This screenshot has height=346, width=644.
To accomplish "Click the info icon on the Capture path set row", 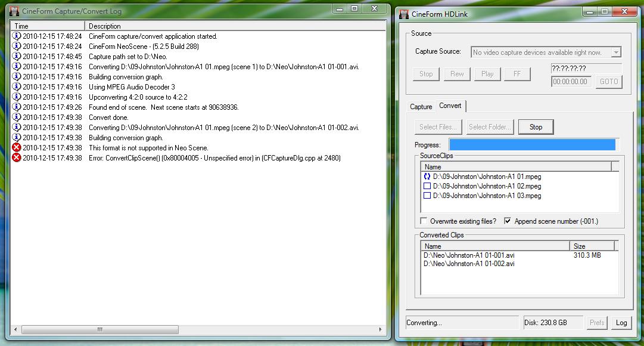I will 17,56.
